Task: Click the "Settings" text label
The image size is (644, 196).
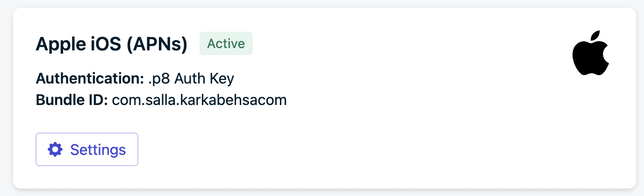Action: (x=98, y=150)
